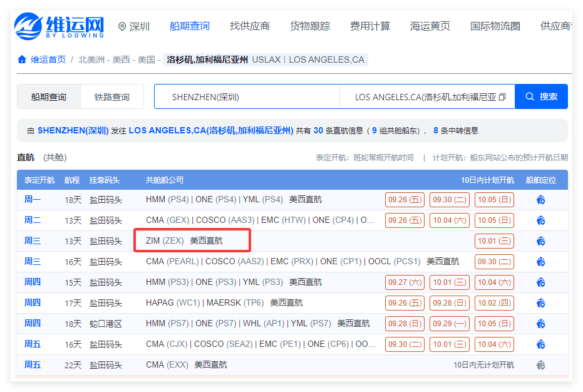Click the 8 条中转信息 count text

[x=456, y=130]
